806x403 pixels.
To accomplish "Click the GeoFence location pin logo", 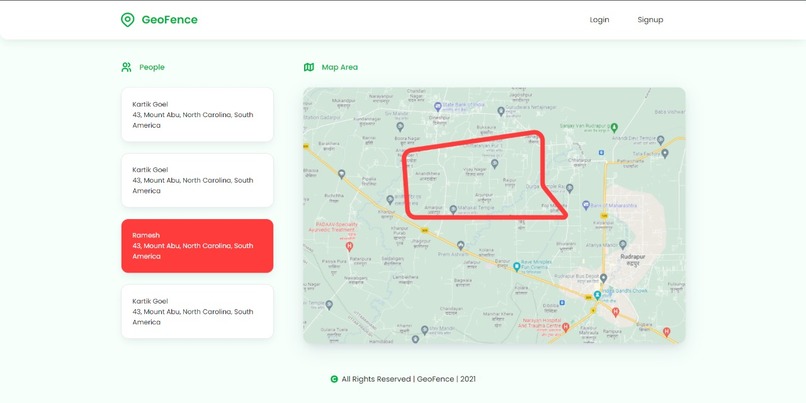I will tap(127, 20).
